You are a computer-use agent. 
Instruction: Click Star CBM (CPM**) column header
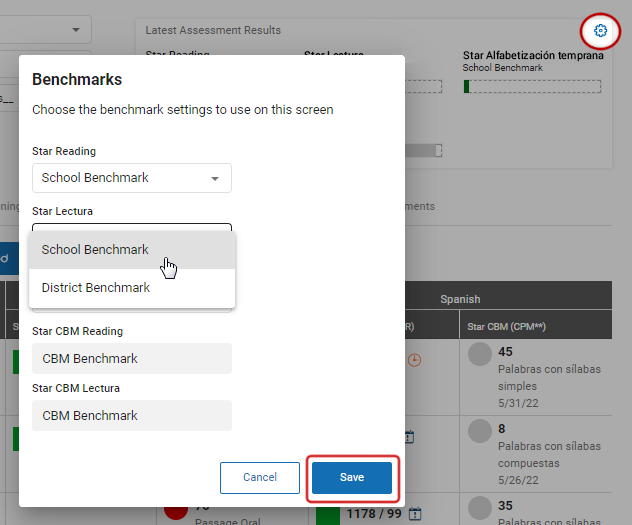tap(507, 327)
